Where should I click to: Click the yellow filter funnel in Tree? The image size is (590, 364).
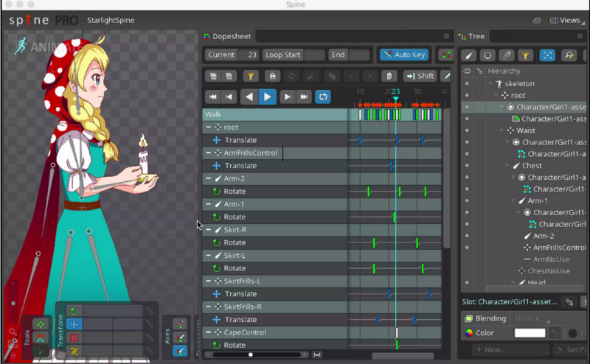[x=525, y=56]
